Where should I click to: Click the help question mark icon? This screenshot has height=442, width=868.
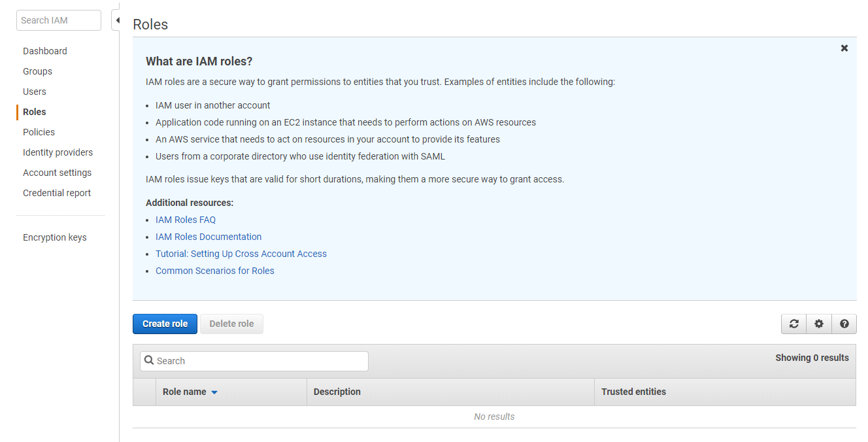844,324
